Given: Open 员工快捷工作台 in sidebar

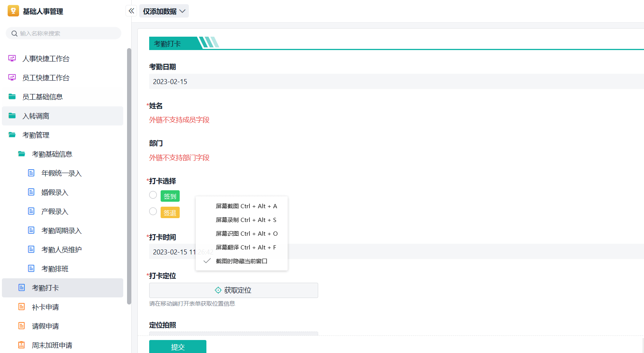Looking at the screenshot, I should click(63, 78).
